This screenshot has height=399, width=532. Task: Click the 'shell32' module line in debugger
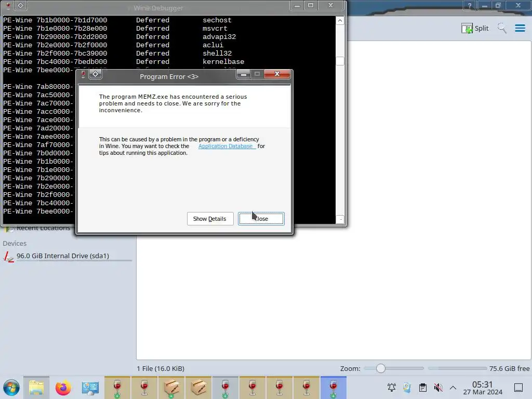coord(117,54)
